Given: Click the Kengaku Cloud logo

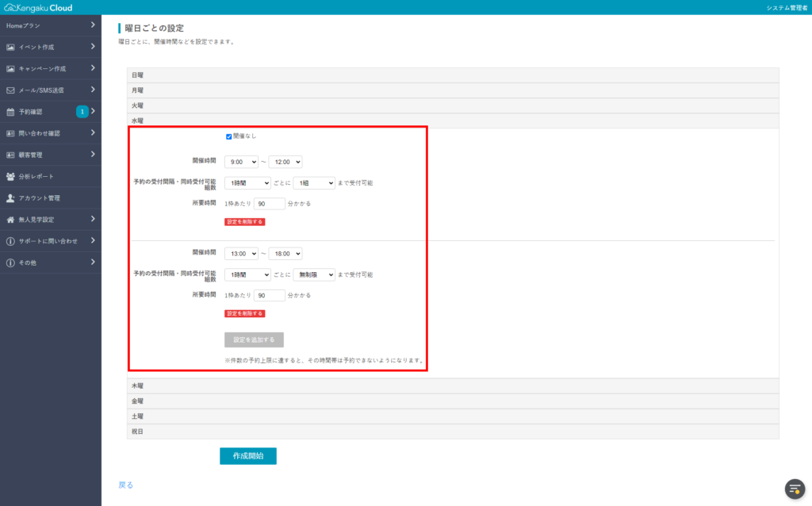Looking at the screenshot, I should click(x=38, y=7).
